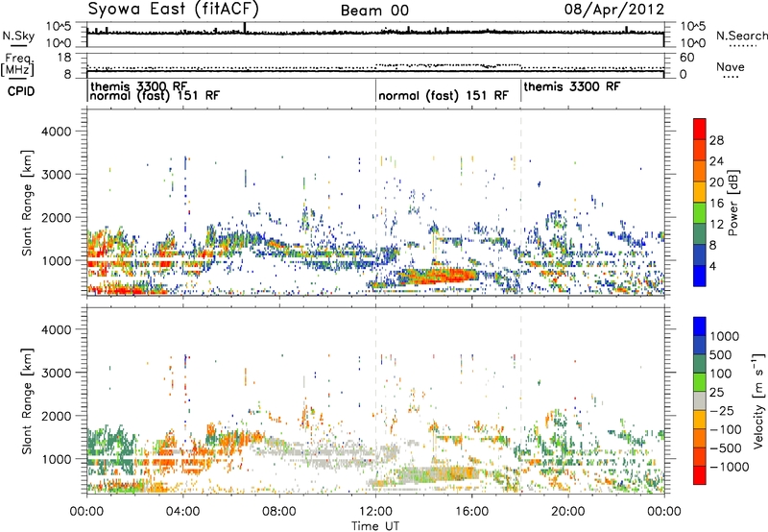Screen dimensions: 768x532
Task: Click the red bottom of the velocity colorbar
Action: [x=700, y=475]
